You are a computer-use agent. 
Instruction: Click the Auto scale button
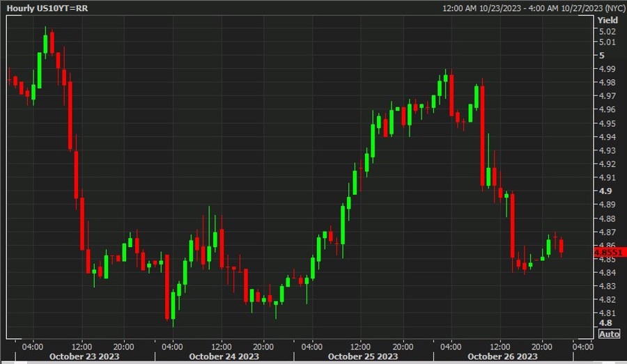tap(609, 333)
